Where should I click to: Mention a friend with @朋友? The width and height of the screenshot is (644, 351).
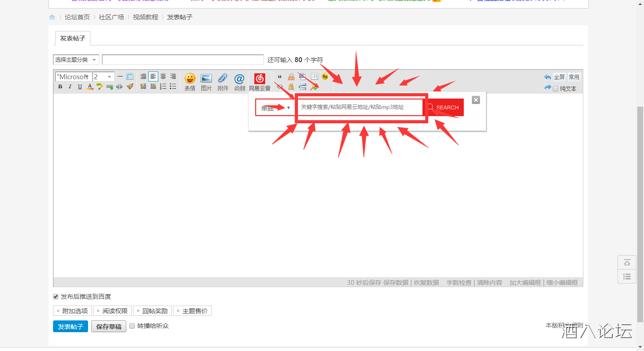point(239,82)
